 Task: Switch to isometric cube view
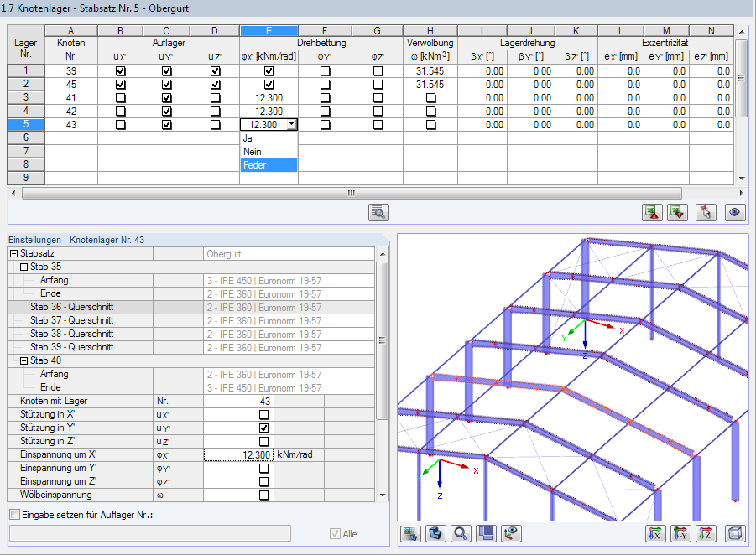pyautogui.click(x=735, y=533)
